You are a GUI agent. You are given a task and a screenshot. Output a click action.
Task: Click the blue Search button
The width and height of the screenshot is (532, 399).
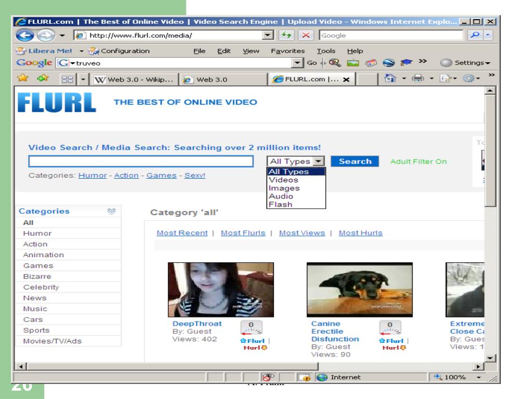coord(354,161)
